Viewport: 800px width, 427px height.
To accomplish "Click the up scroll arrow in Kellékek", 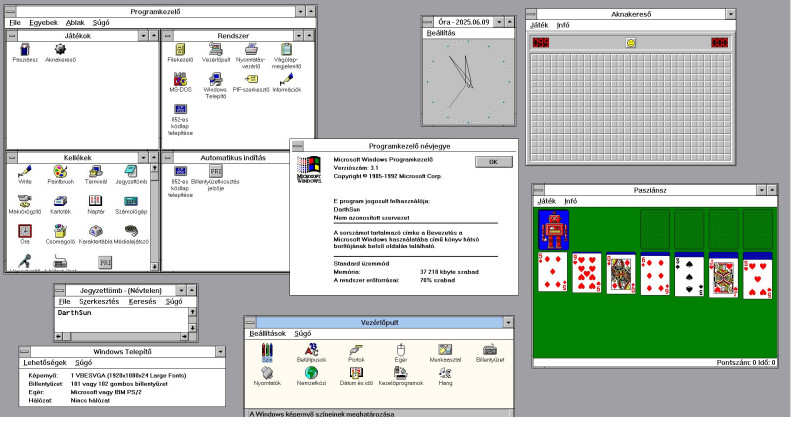I will point(154,168).
